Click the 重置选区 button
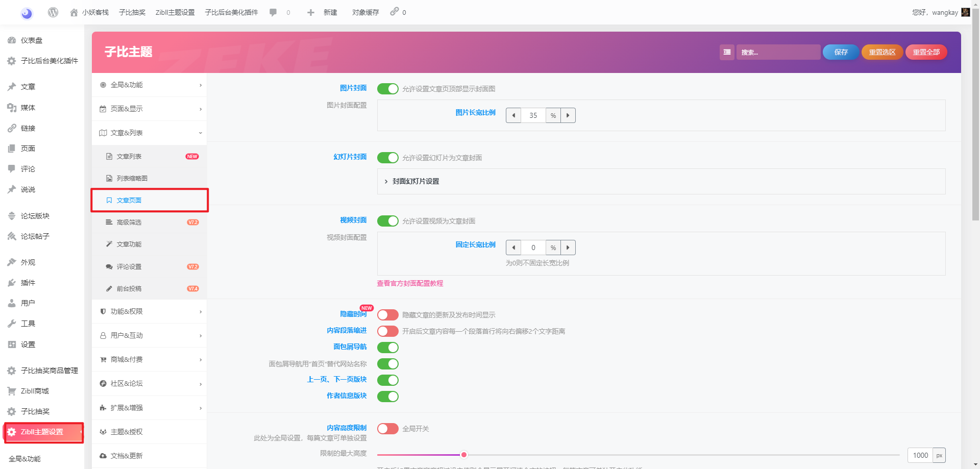The height and width of the screenshot is (469, 980). click(x=882, y=52)
